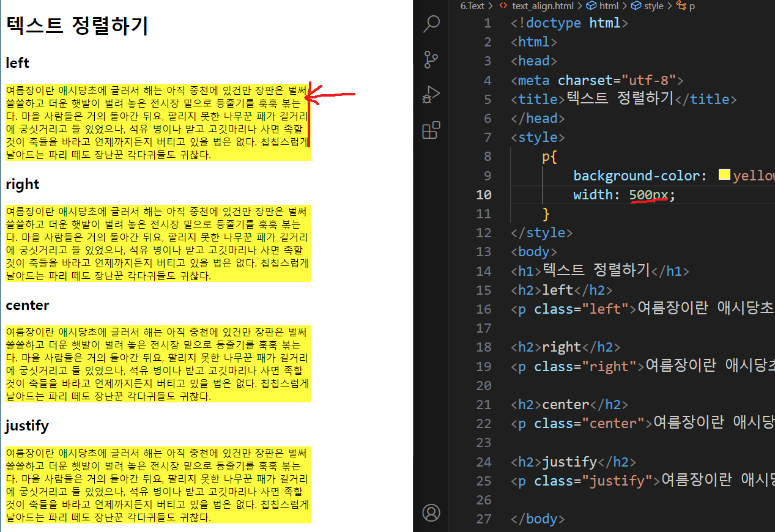The height and width of the screenshot is (532, 775).
Task: Click closing head tag on line 6
Action: point(538,118)
